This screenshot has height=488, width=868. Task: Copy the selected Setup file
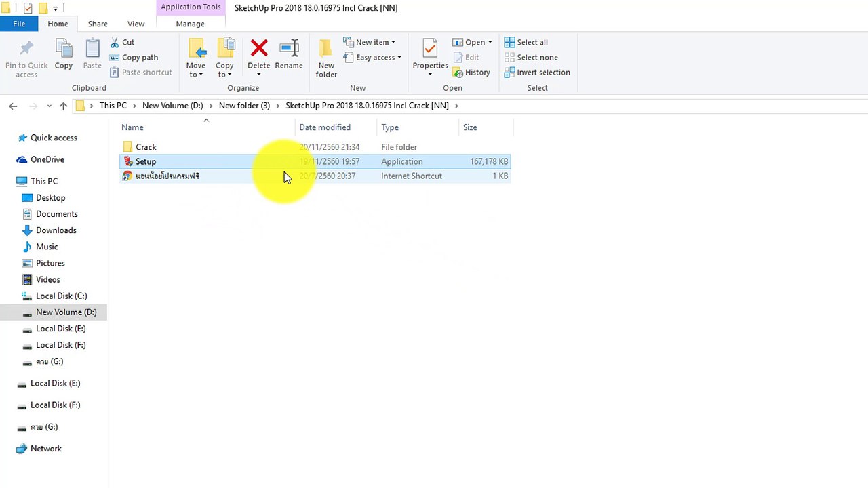(64, 54)
